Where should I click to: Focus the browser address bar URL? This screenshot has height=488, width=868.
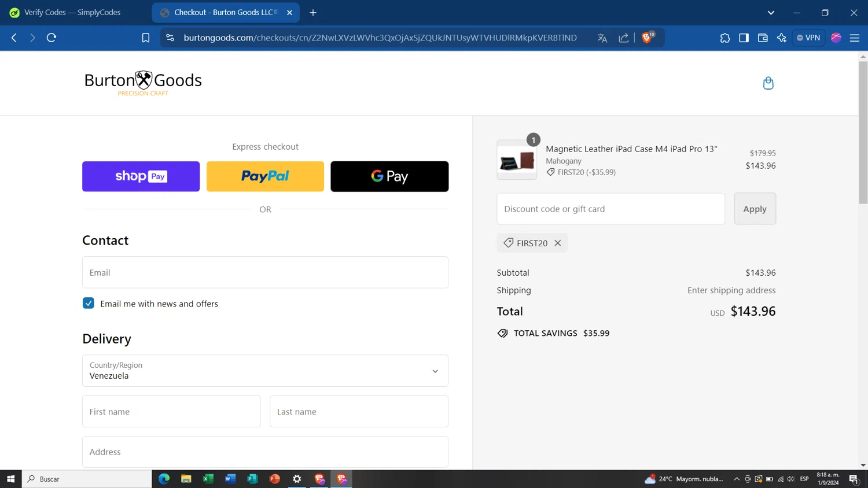coord(380,38)
